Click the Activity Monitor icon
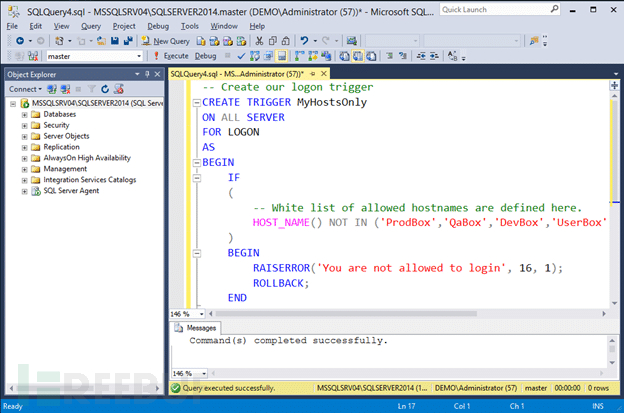This screenshot has height=413, width=624. [351, 41]
